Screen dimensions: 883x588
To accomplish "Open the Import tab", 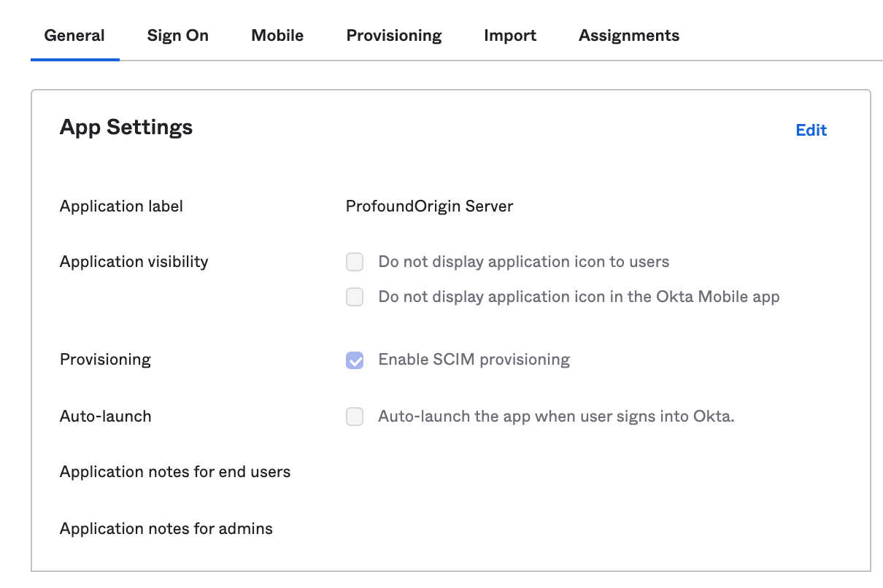I will coord(510,36).
